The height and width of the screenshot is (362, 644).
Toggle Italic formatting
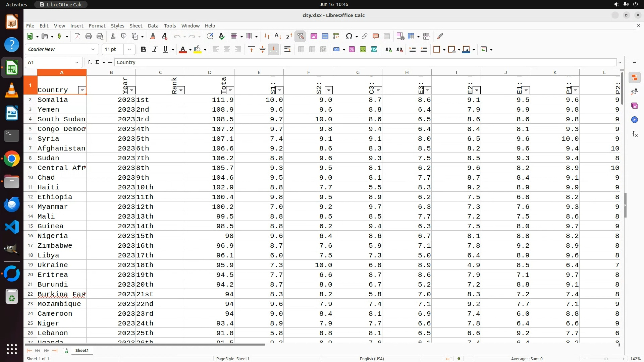click(155, 50)
